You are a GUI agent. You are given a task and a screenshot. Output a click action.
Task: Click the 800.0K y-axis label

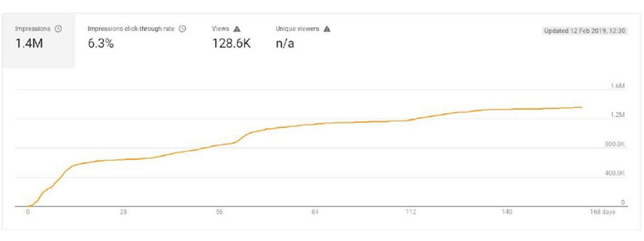click(615, 144)
